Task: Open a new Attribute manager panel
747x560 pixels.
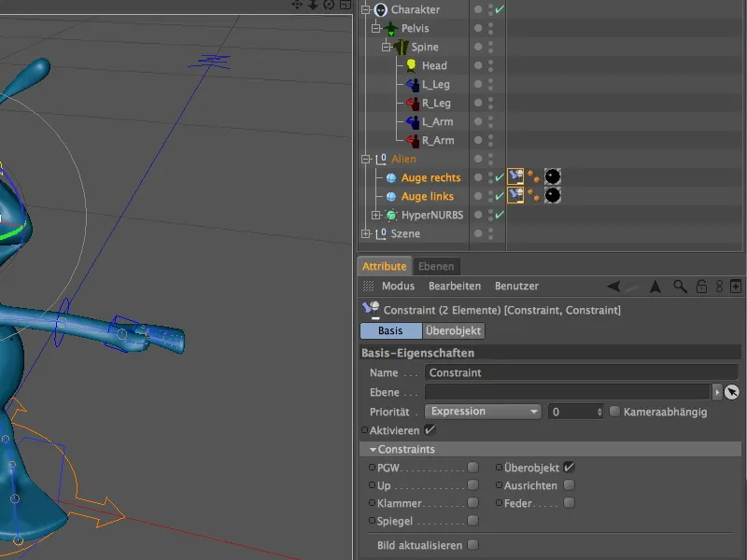Action: [x=736, y=287]
